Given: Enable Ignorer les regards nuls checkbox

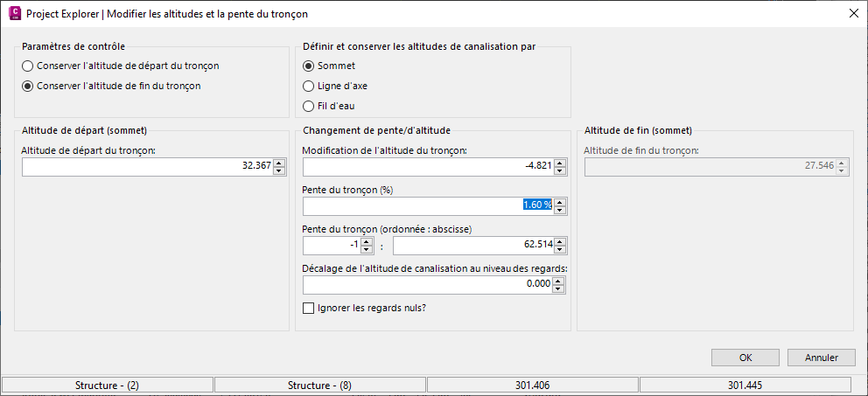Looking at the screenshot, I should (x=308, y=308).
